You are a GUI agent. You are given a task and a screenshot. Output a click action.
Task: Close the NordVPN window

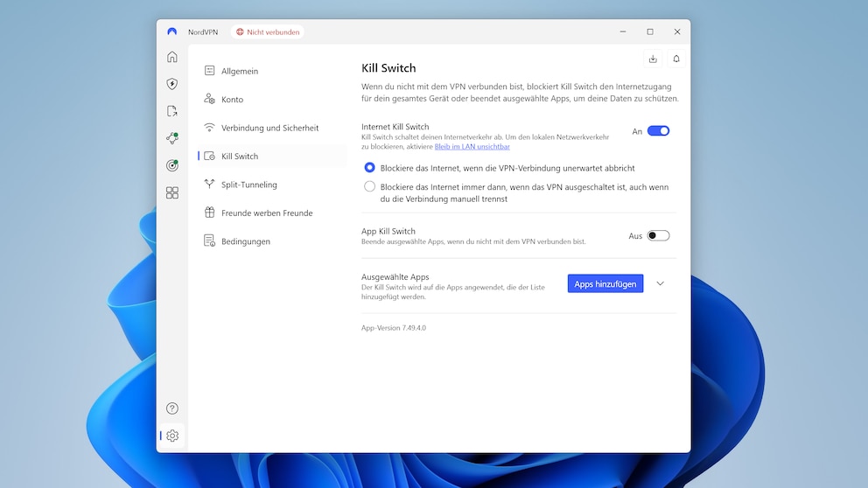coord(677,31)
